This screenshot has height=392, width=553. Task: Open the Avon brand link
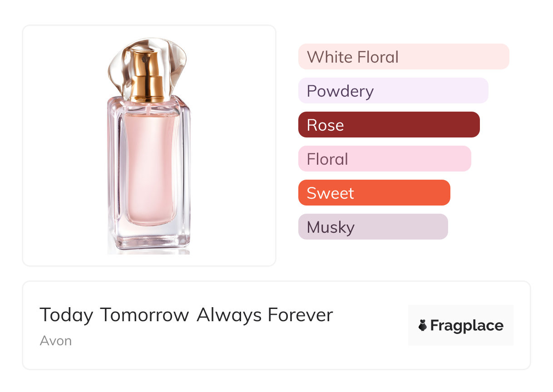tap(55, 341)
